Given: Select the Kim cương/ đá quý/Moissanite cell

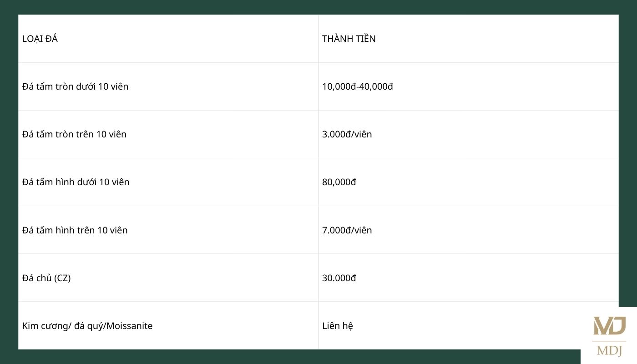Looking at the screenshot, I should click(87, 326).
